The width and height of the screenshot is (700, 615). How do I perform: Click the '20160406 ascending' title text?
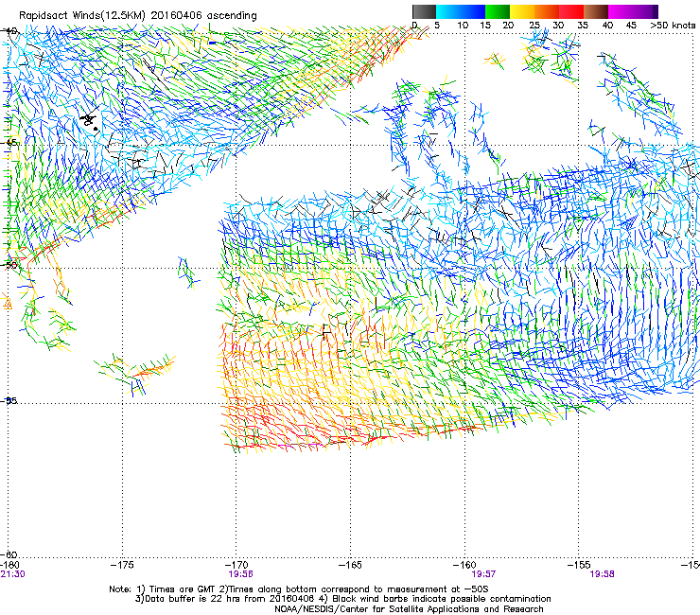pos(203,16)
